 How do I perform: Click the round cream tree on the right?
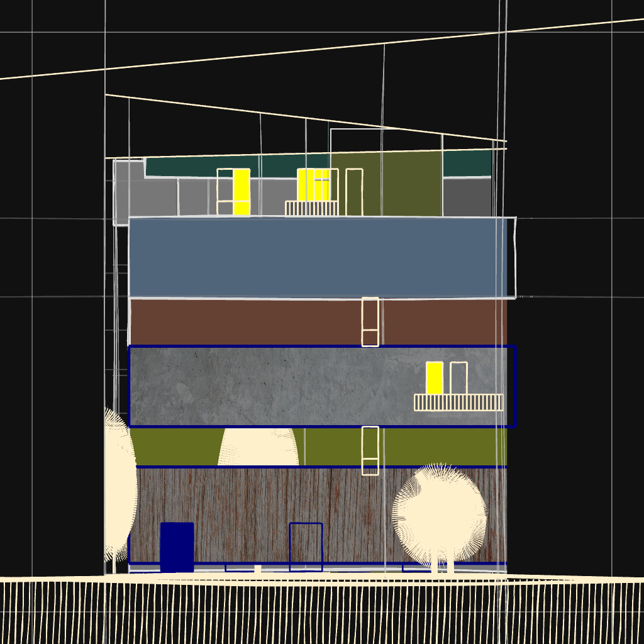click(x=440, y=514)
